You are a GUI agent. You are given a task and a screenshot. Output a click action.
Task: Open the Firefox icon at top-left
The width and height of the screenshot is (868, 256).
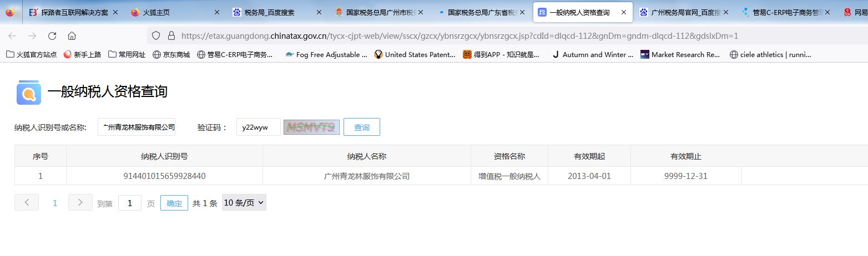coord(10,12)
